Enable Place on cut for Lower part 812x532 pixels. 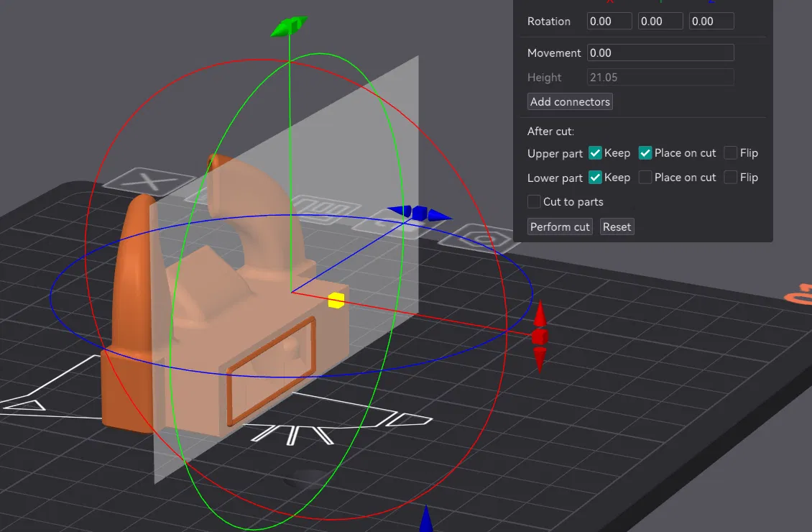pos(645,177)
